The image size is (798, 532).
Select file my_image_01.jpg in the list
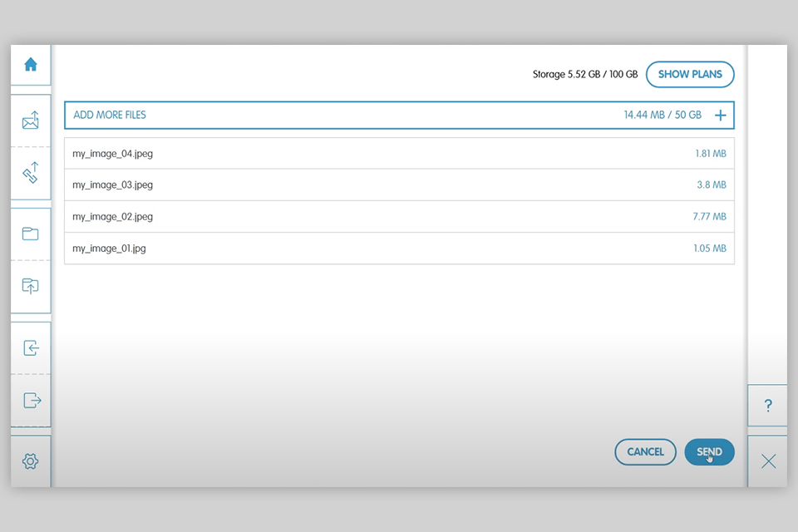[110, 249]
